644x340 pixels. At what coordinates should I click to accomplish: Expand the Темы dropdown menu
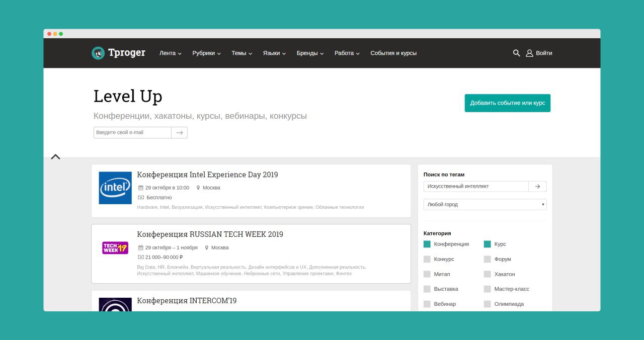242,53
